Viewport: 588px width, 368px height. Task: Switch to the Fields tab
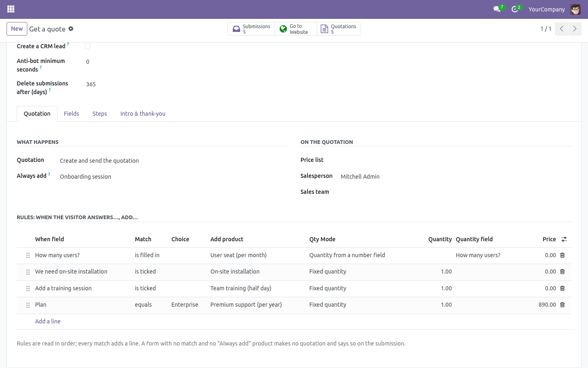pos(71,114)
